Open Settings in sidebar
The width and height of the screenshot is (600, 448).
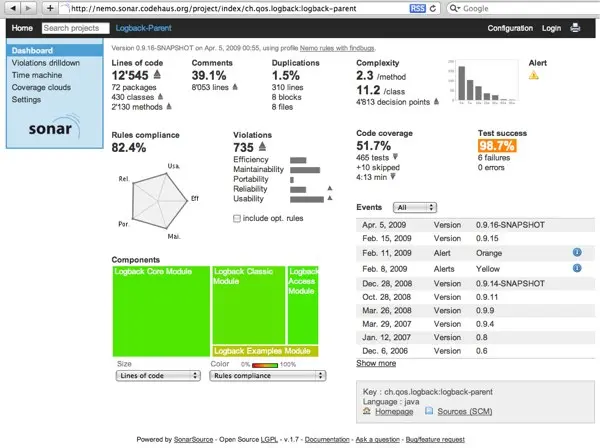pyautogui.click(x=26, y=99)
